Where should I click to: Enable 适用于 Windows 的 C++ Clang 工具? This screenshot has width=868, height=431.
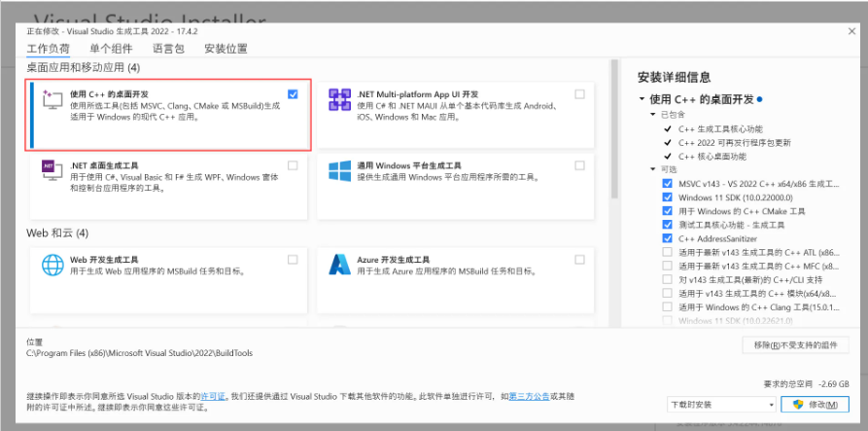pos(667,306)
